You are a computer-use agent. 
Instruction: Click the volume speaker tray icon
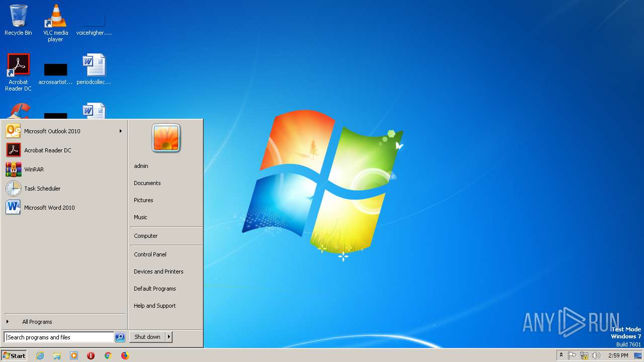pyautogui.click(x=596, y=355)
